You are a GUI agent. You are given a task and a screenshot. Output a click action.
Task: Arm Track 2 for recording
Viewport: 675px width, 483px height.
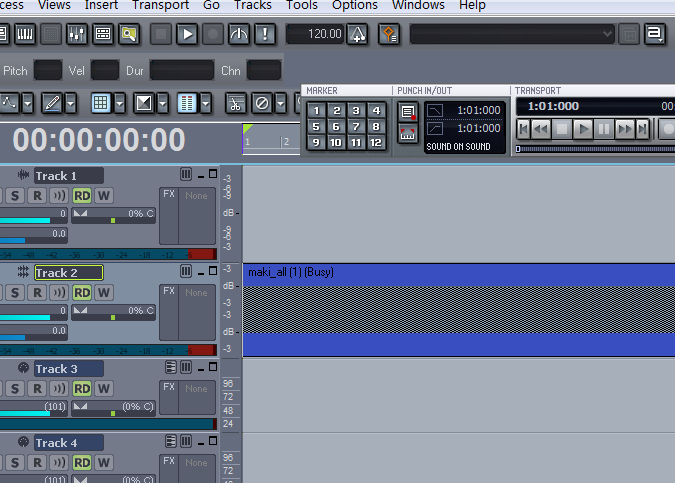(37, 293)
